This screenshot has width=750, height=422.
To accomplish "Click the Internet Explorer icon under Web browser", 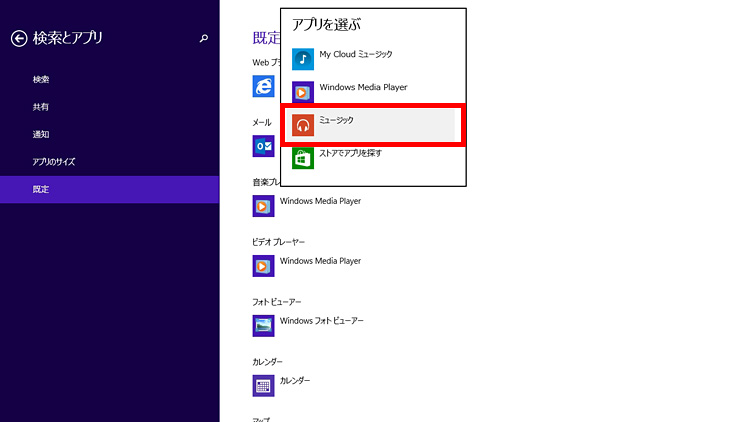I will tap(263, 87).
